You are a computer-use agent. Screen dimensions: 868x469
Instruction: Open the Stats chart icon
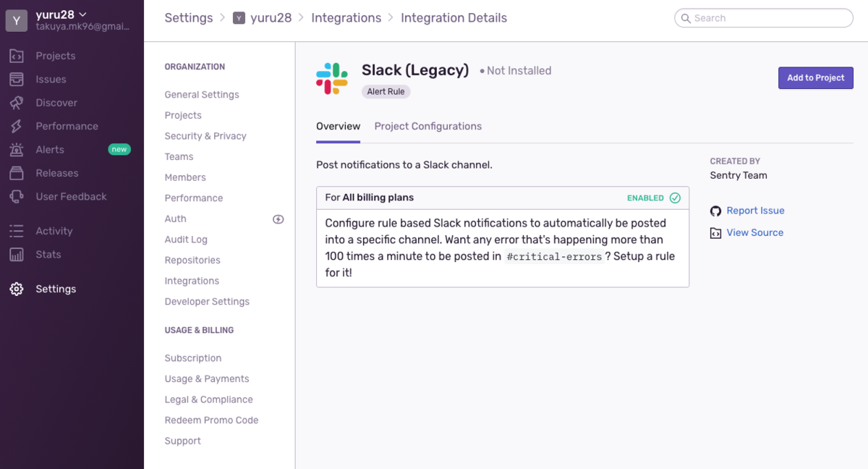[16, 254]
